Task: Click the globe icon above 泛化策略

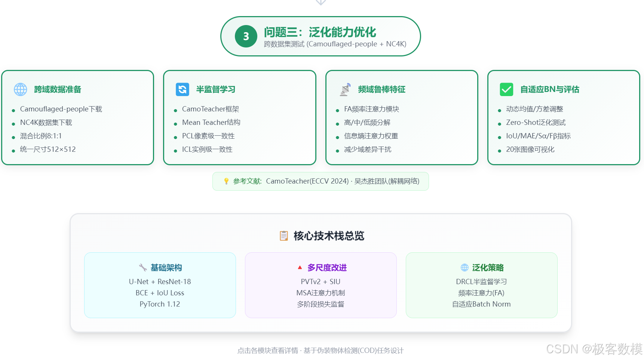Action: coord(464,267)
